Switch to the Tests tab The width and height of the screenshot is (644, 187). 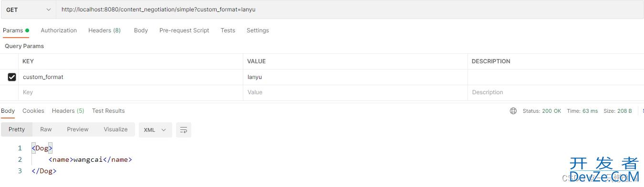pos(228,30)
